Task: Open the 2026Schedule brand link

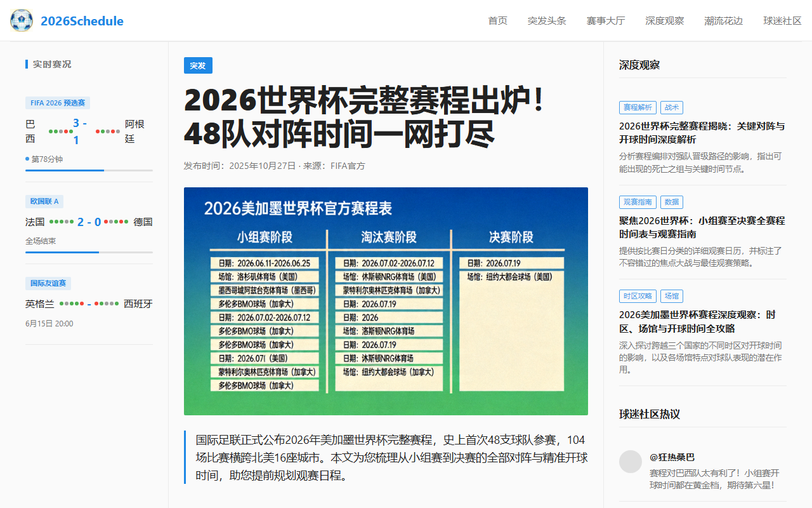Action: 82,21
